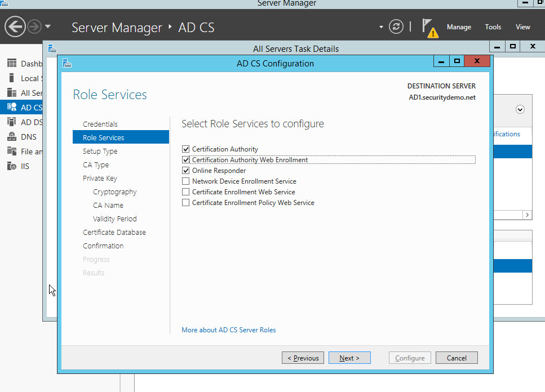Uncheck Certification Authority Web Enrollment checkbox

pos(185,160)
